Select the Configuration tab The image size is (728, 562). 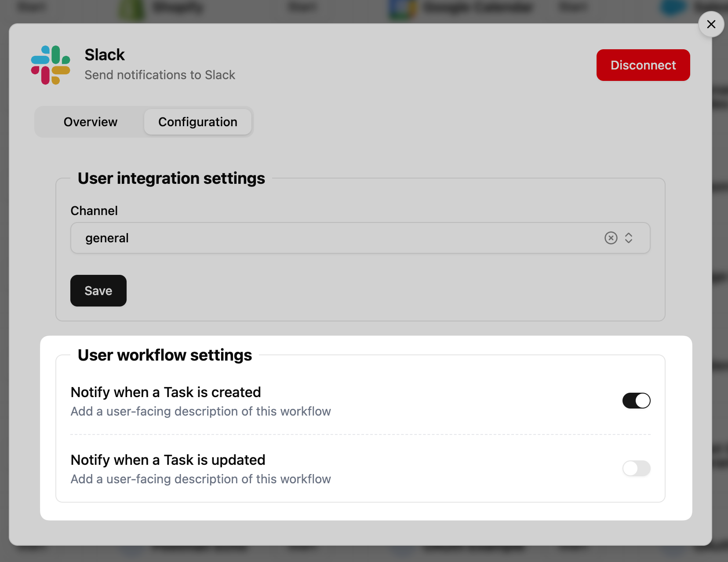(x=198, y=122)
